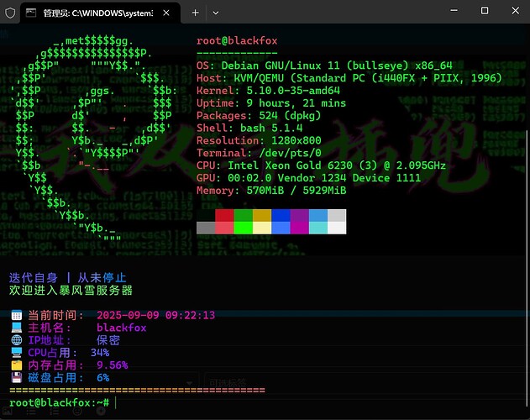Viewport: 530px width, 420px height.
Task: Maximize the terminal window
Action: [x=485, y=12]
